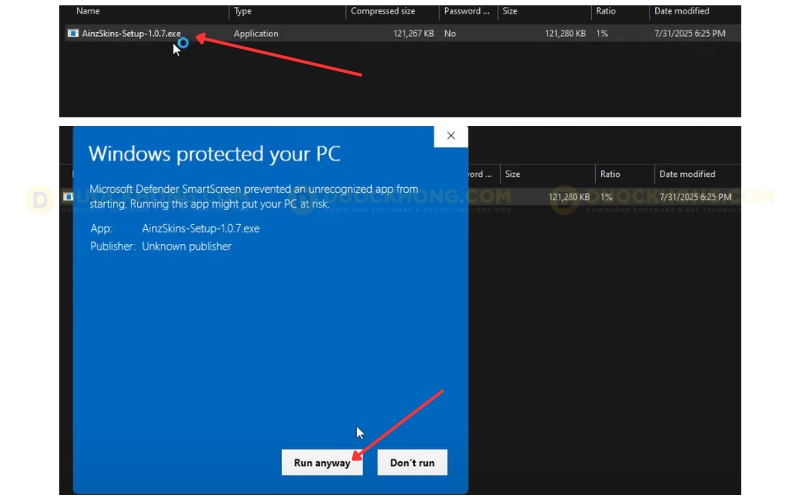Click 7/31/2025 6:25 PM in top window
Image resolution: width=800 pixels, height=500 pixels.
[689, 34]
